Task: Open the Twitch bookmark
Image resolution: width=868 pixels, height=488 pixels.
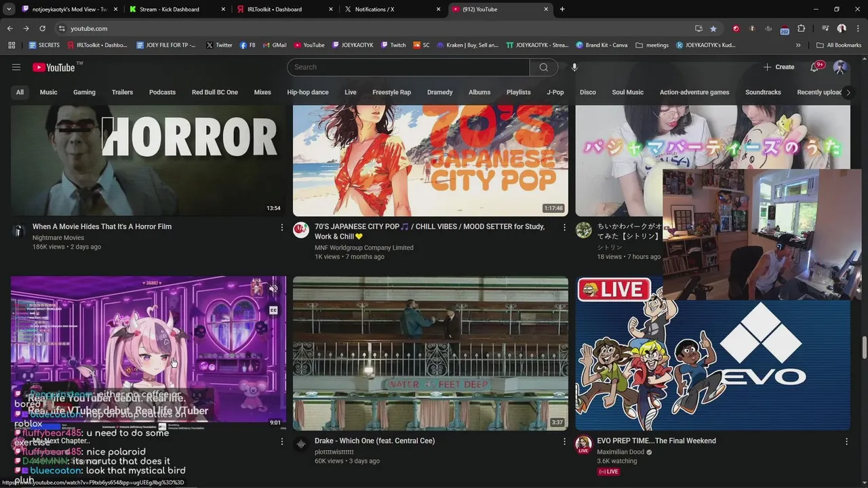Action: tap(393, 45)
